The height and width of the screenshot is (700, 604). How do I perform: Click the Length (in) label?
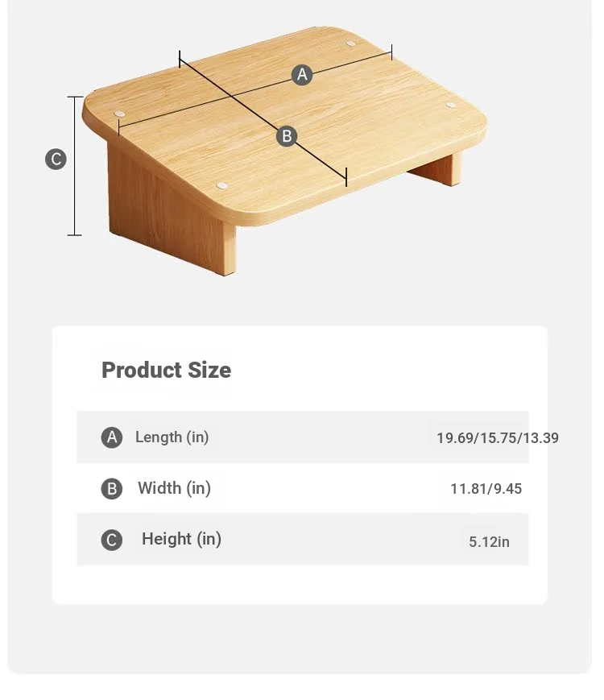click(x=172, y=437)
